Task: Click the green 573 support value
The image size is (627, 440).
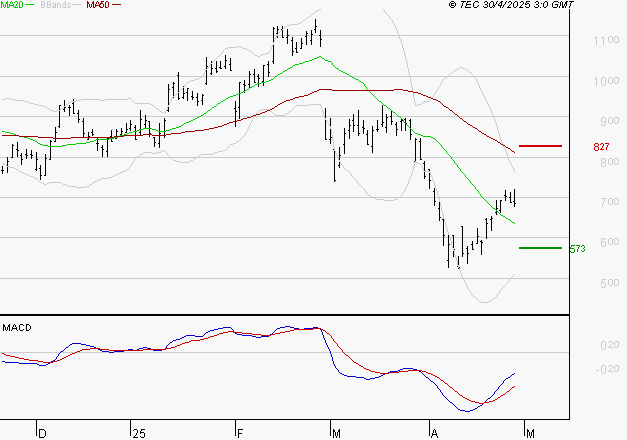Action: coord(577,249)
